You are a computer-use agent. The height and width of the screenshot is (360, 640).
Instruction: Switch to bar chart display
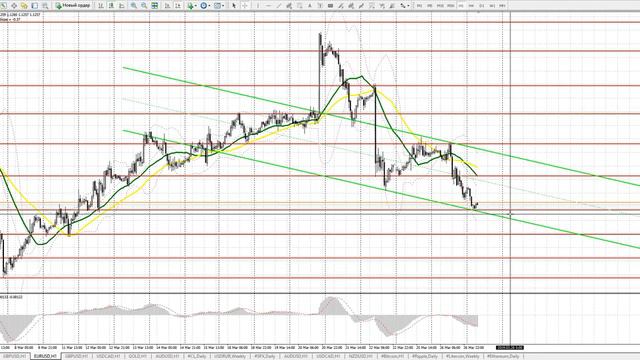(x=100, y=6)
